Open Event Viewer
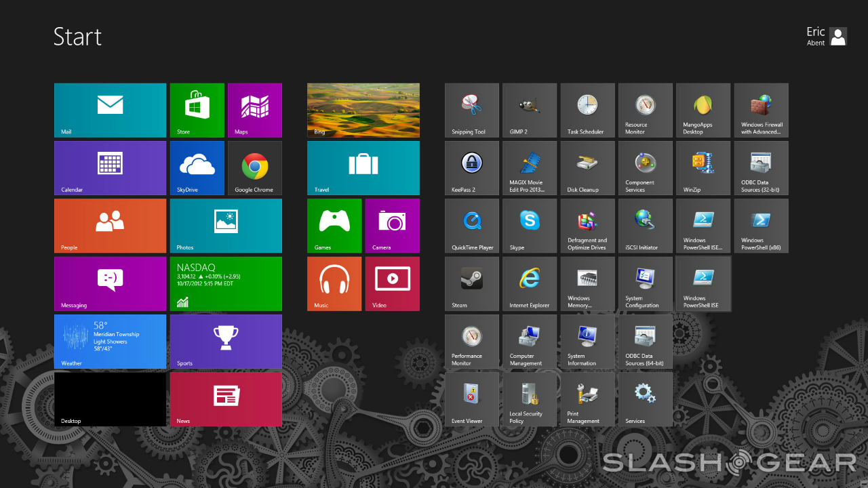 (x=472, y=399)
